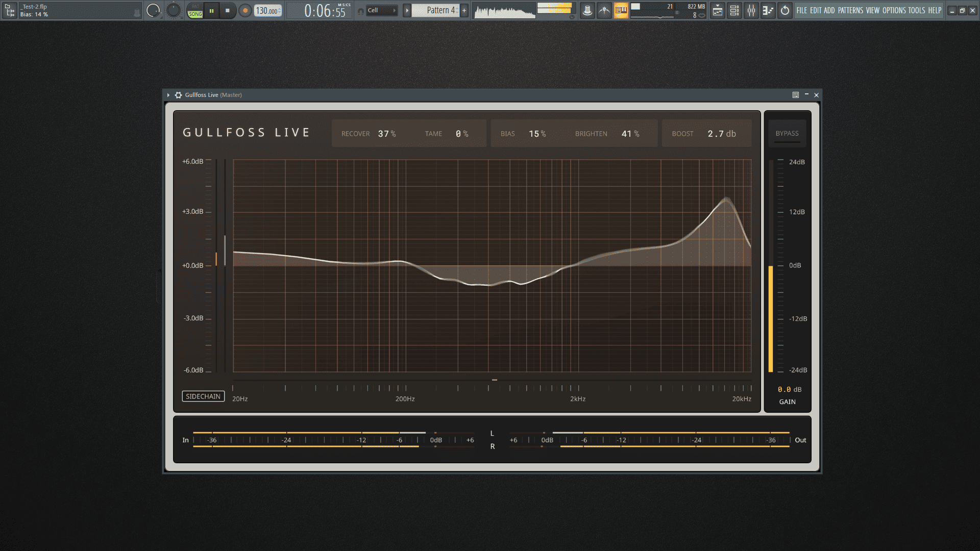The height and width of the screenshot is (551, 980).
Task: Click the master volume knob
Action: pos(153,10)
